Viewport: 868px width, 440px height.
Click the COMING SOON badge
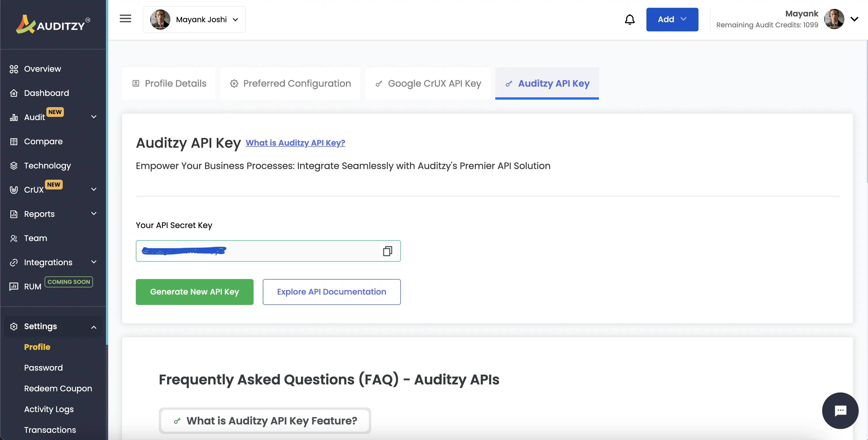pos(69,282)
